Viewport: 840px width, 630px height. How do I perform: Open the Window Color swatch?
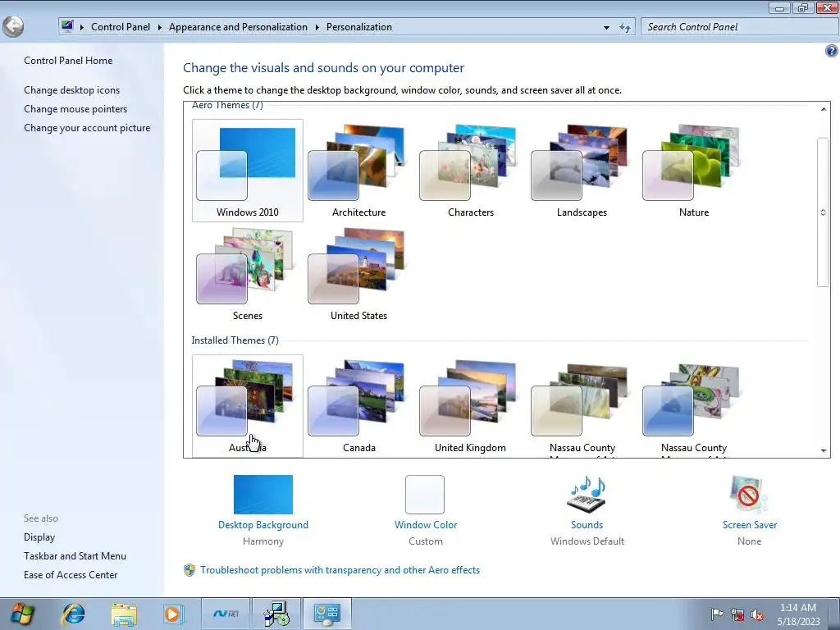pos(425,495)
